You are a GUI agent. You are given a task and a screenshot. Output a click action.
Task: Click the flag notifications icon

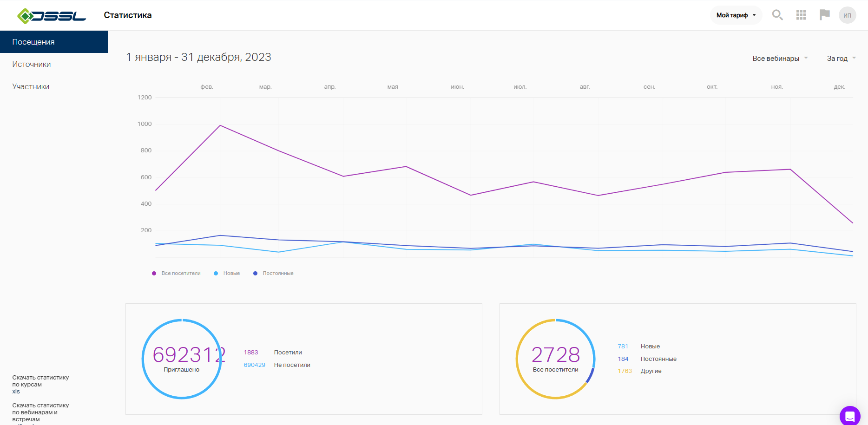[825, 15]
